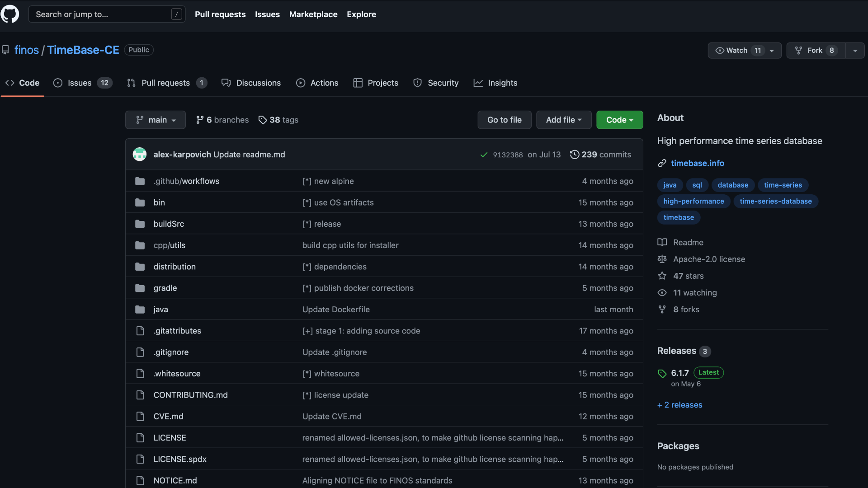Open the Actions tab
868x488 pixels.
[x=317, y=83]
